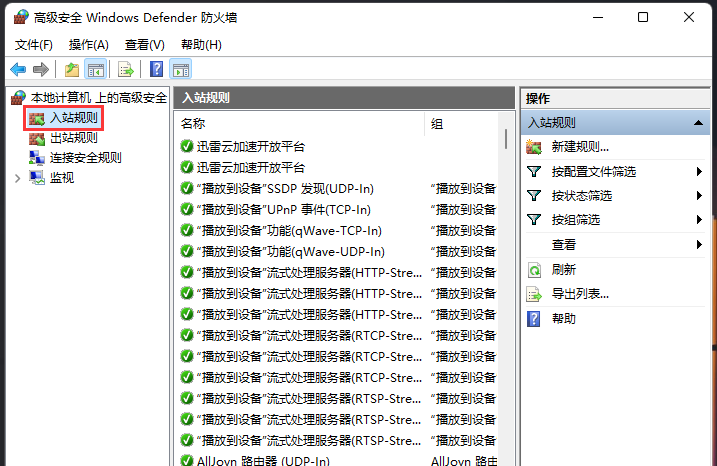Image resolution: width=717 pixels, height=466 pixels.
Task: Expand the 监视 tree node
Action: tap(17, 178)
